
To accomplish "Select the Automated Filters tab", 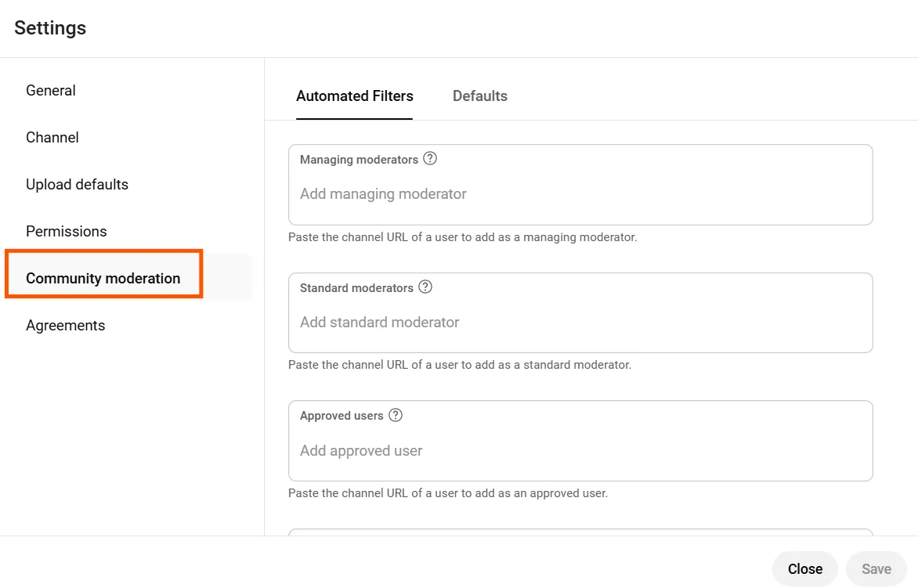I will coord(354,96).
